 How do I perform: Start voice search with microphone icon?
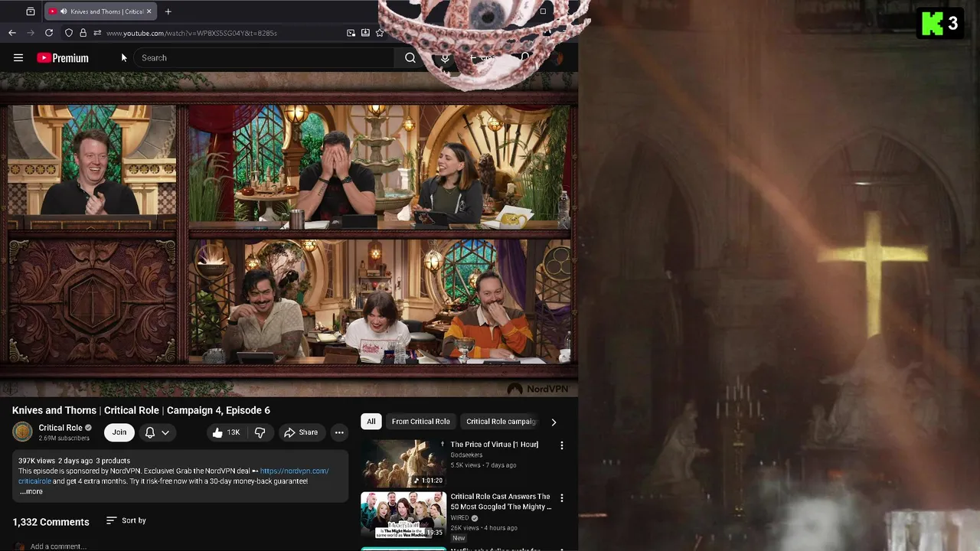point(445,57)
